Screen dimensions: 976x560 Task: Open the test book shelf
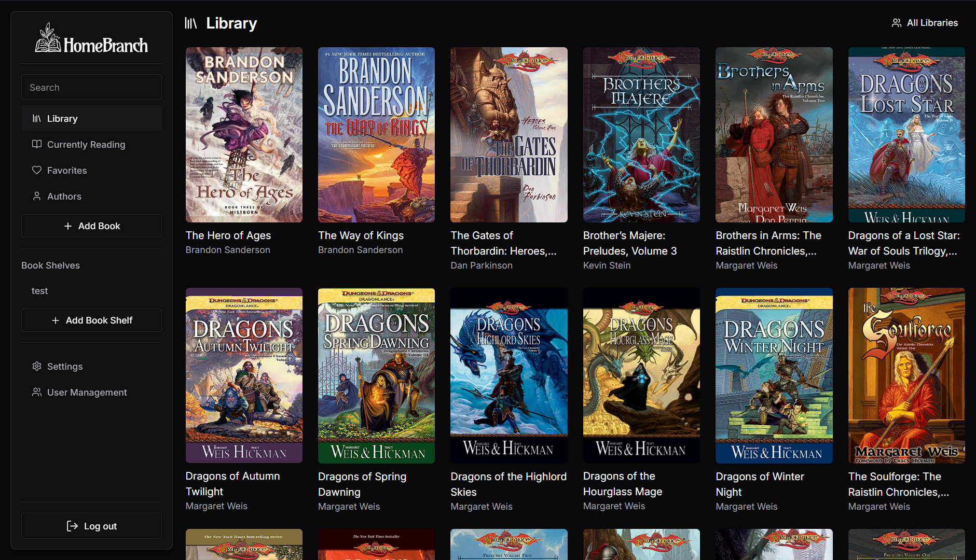[39, 291]
